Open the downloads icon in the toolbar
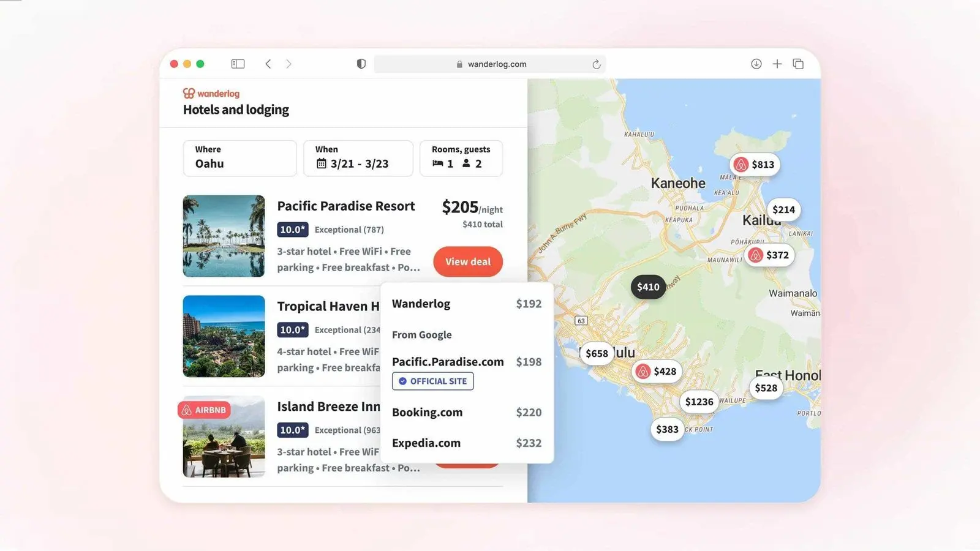Viewport: 980px width, 551px height. coord(756,64)
